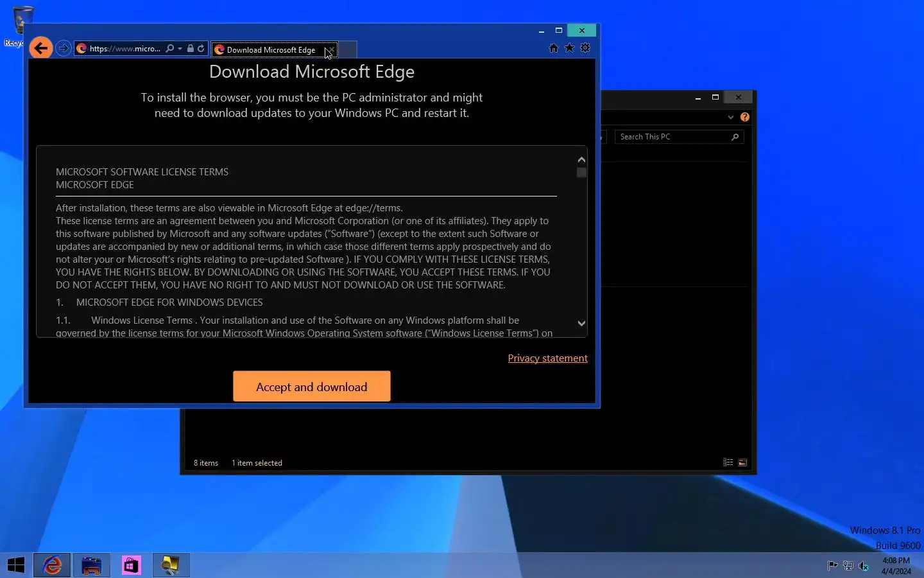The height and width of the screenshot is (578, 924).
Task: Go back with the orange back arrow
Action: pos(41,48)
